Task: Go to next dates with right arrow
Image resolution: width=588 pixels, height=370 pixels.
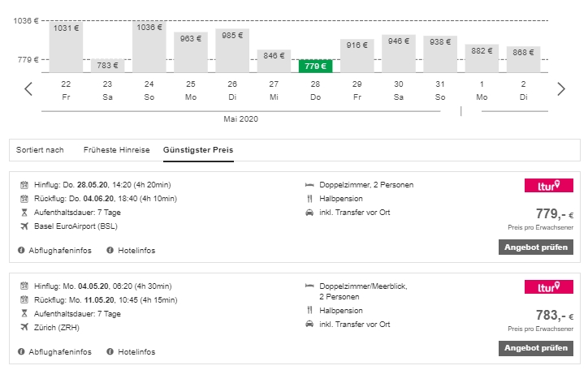Action: 560,88
